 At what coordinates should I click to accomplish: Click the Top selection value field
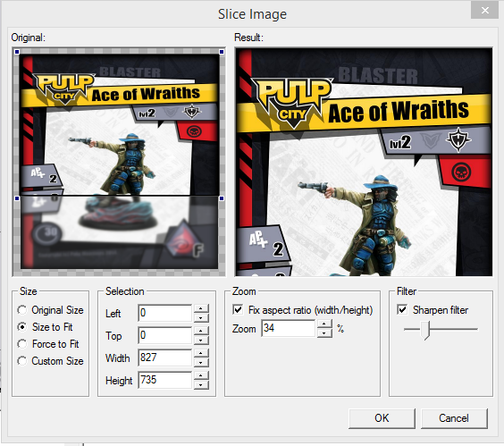165,335
